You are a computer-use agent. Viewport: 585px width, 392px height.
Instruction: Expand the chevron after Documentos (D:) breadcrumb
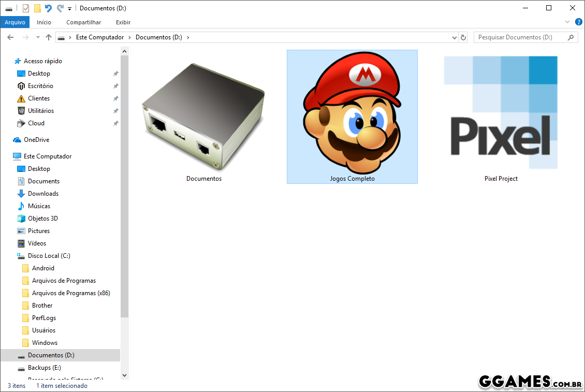pyautogui.click(x=188, y=37)
